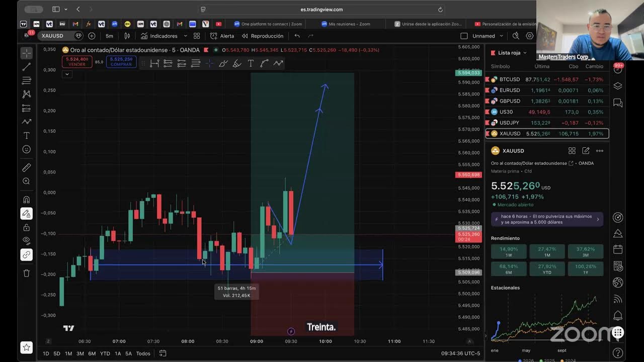Select the 5D date range
The width and height of the screenshot is (644, 362).
click(x=57, y=353)
